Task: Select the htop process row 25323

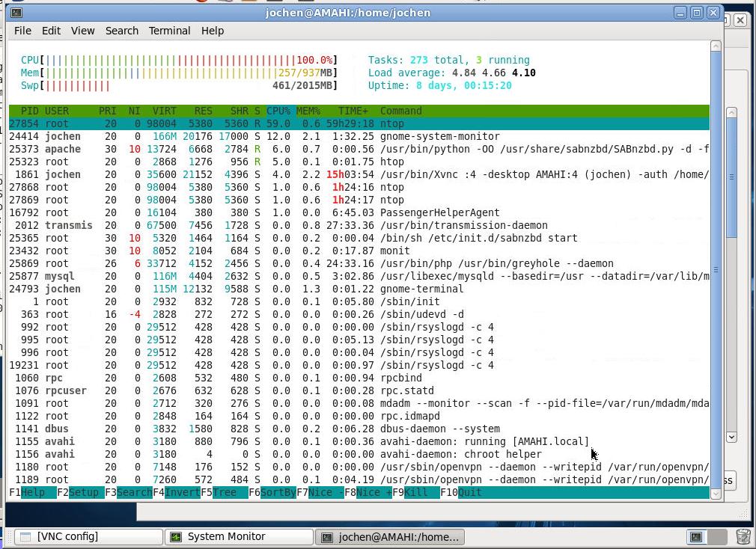Action: coord(359,162)
